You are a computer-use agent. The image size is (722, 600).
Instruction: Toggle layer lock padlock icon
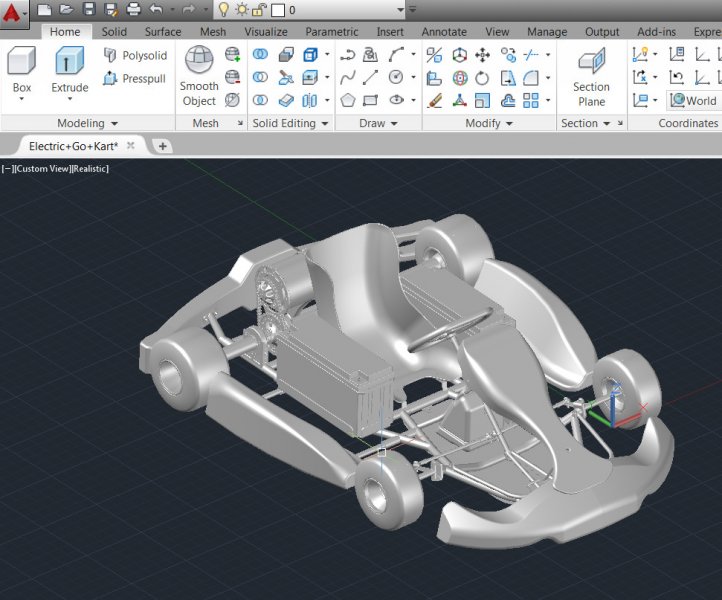[259, 10]
